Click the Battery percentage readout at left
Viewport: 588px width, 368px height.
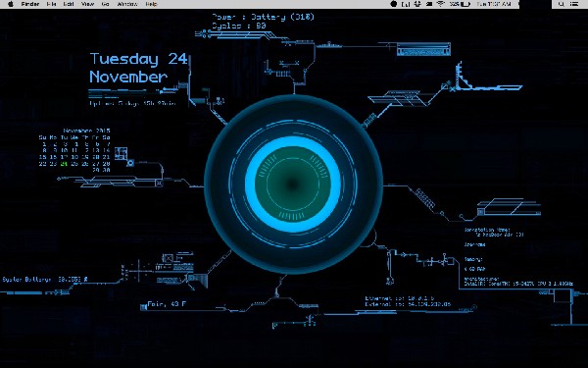45,280
